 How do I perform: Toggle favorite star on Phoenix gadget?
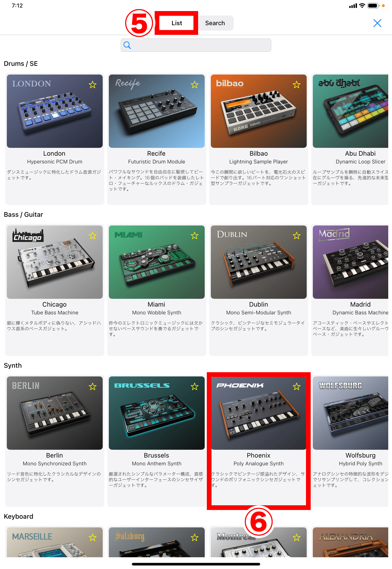[296, 387]
